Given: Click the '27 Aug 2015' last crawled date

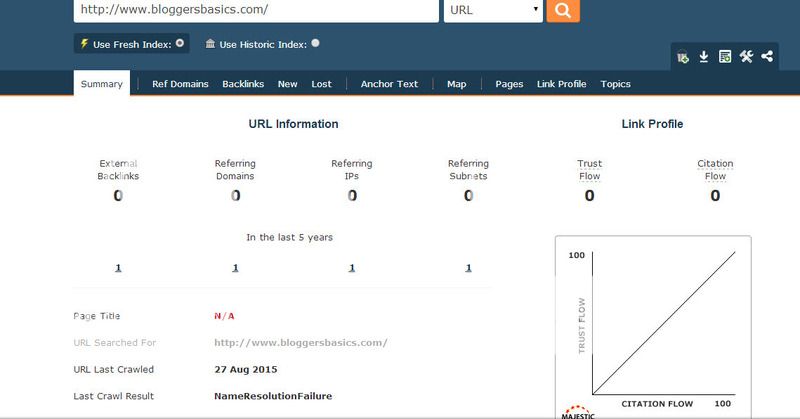Looking at the screenshot, I should point(245,369).
